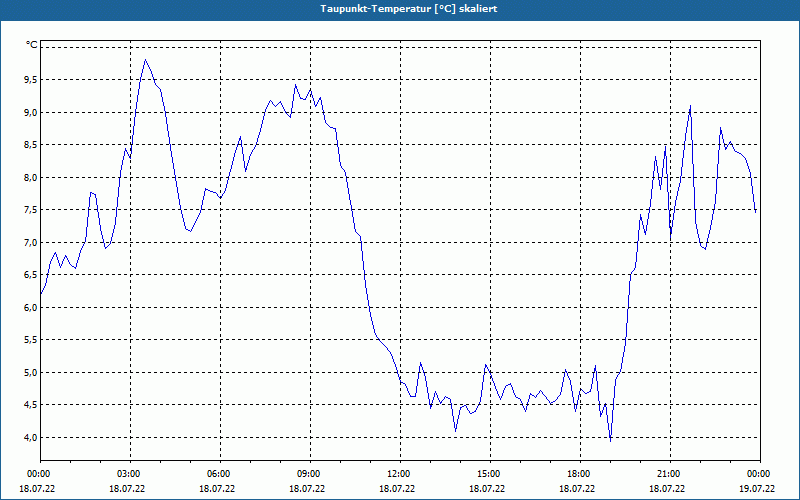Click the 5,0 y-axis value
The width and height of the screenshot is (800, 500).
(x=31, y=372)
